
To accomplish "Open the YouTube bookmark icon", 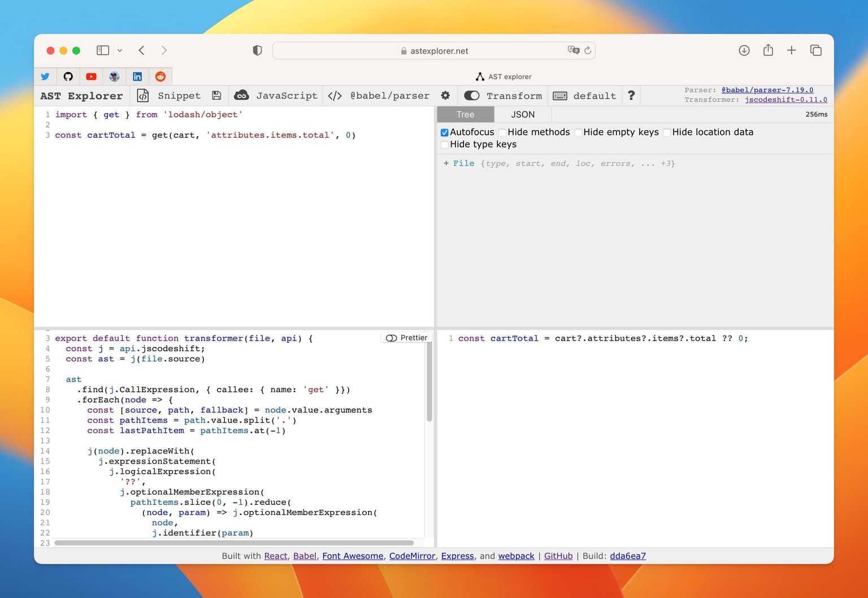I will tap(92, 77).
